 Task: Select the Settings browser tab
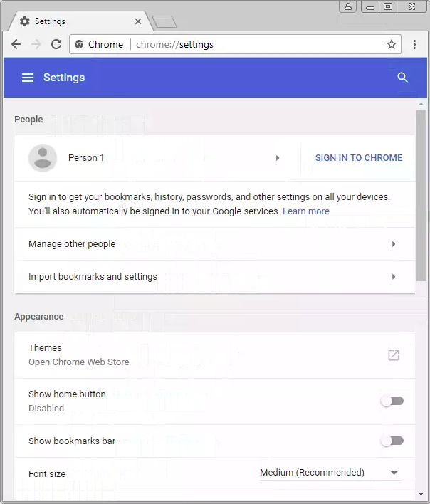(80, 21)
